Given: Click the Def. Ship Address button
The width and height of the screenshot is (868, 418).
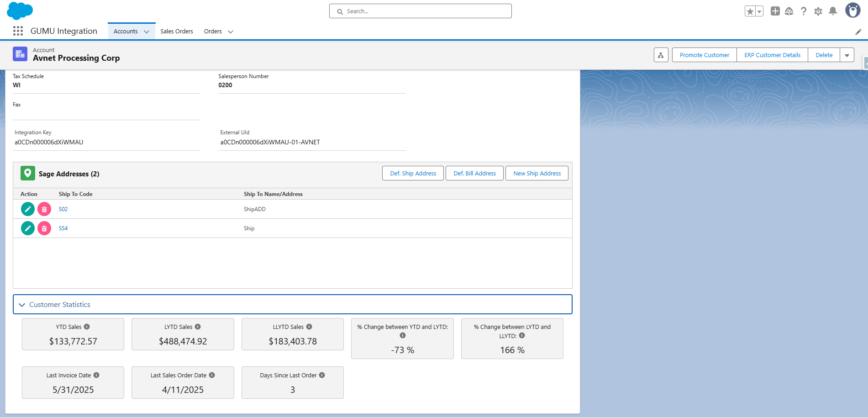Looking at the screenshot, I should tap(413, 173).
